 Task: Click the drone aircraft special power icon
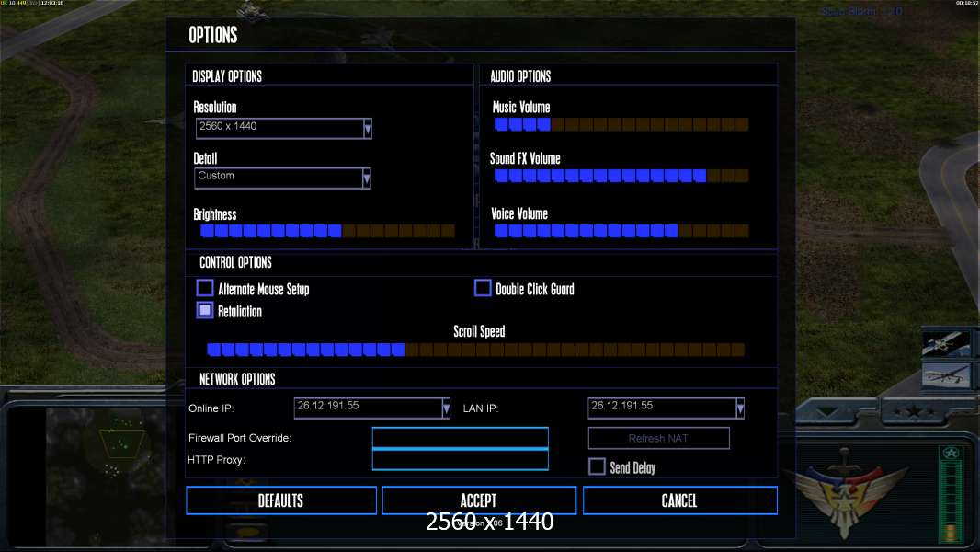pos(946,375)
